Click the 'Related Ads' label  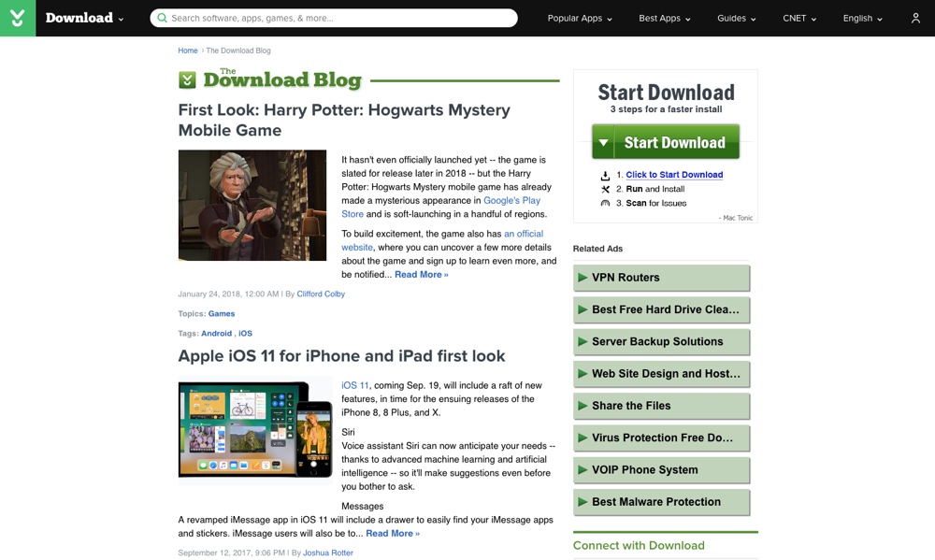(x=597, y=249)
